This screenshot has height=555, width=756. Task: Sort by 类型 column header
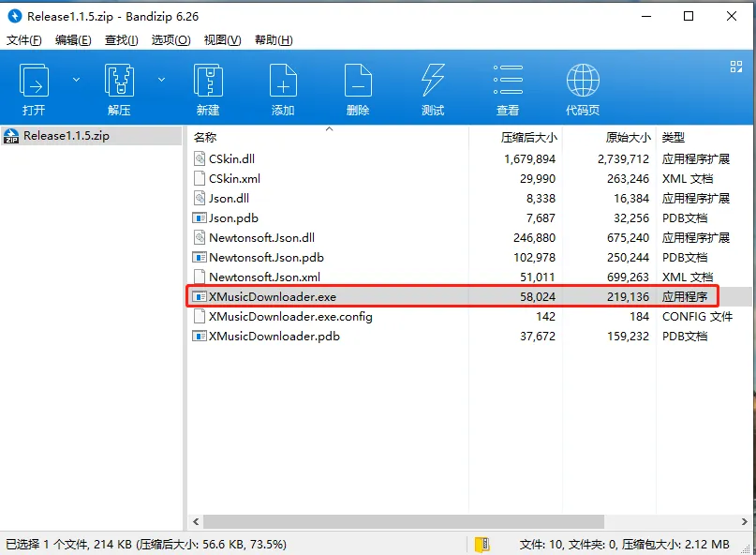click(x=673, y=138)
